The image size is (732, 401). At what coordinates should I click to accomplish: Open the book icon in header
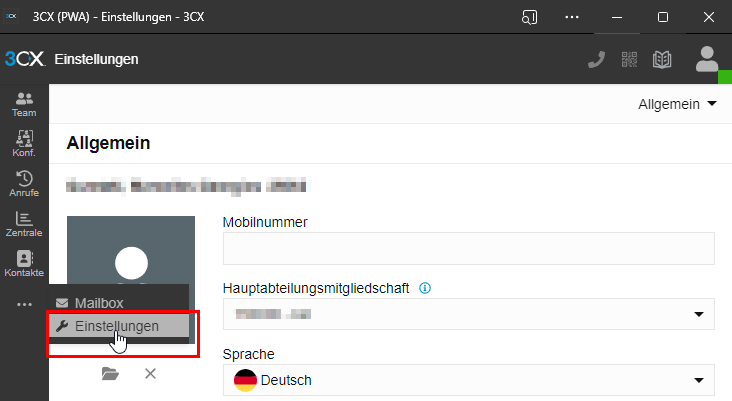click(x=661, y=59)
